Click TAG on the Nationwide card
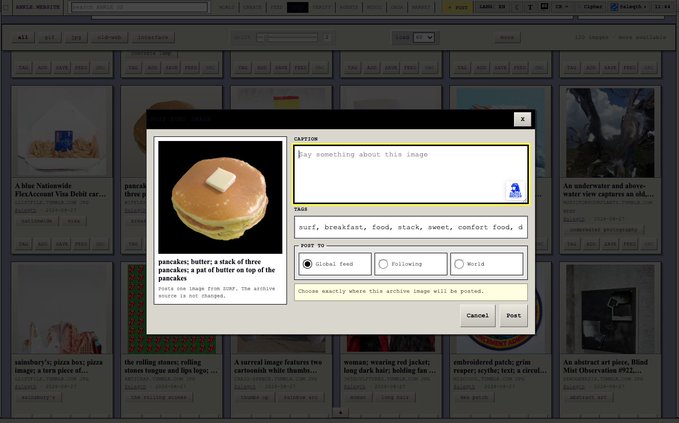This screenshot has height=423, width=679. (x=23, y=244)
